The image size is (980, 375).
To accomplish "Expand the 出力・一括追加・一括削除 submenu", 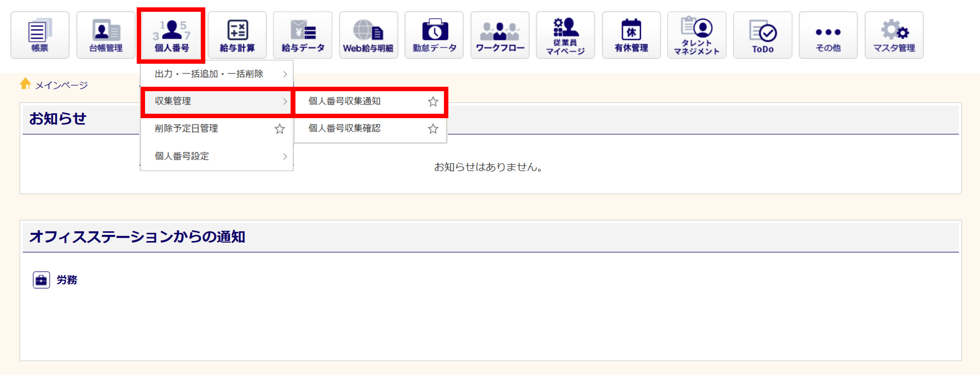I will pos(217,74).
